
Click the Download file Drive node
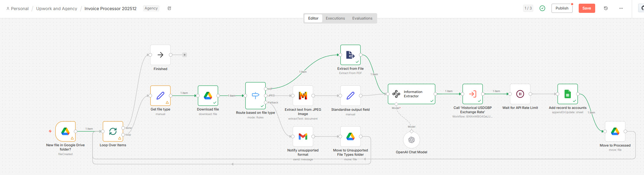(208, 96)
